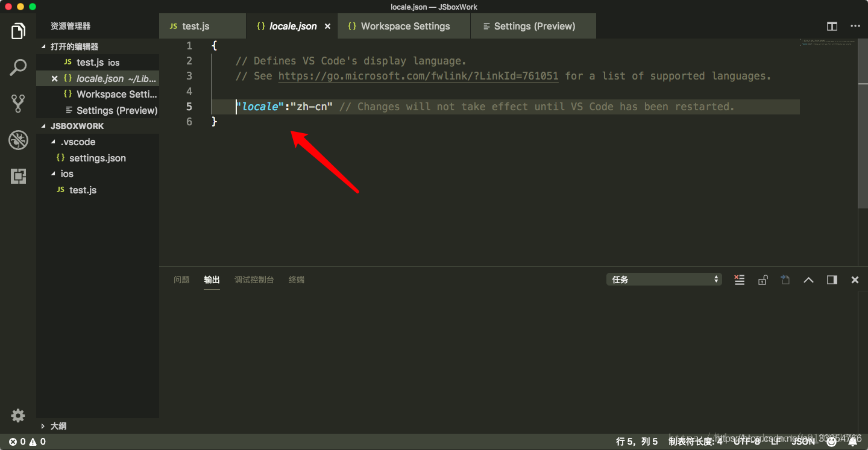Change the UTF-8 file encoding

(x=747, y=442)
